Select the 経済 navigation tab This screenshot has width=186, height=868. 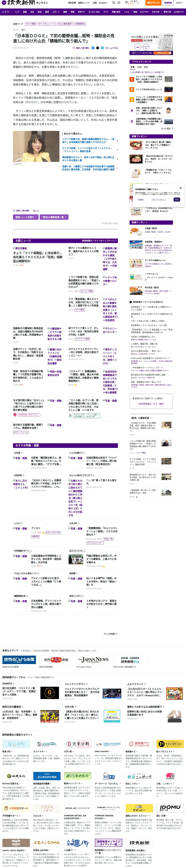(x=47, y=12)
